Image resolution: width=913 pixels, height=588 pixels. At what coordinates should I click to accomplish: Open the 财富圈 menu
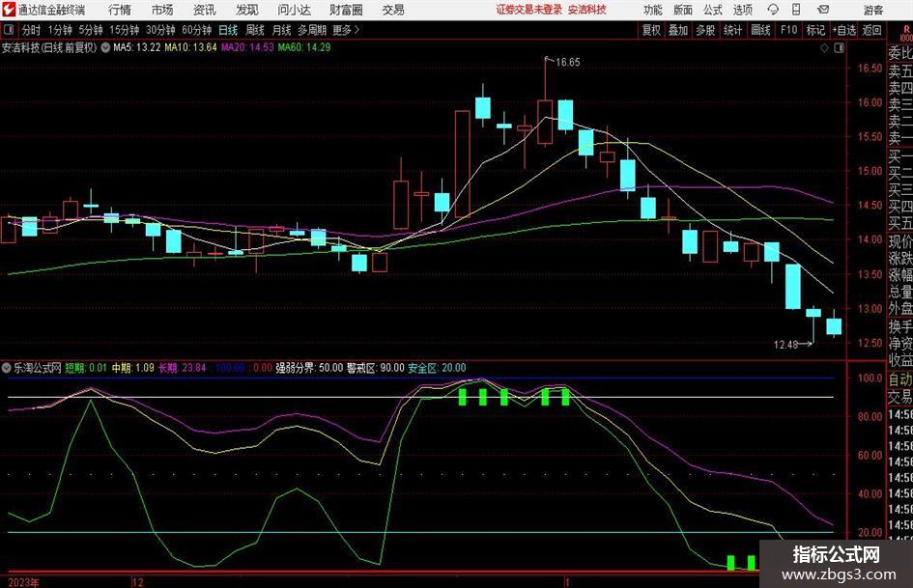(x=346, y=10)
